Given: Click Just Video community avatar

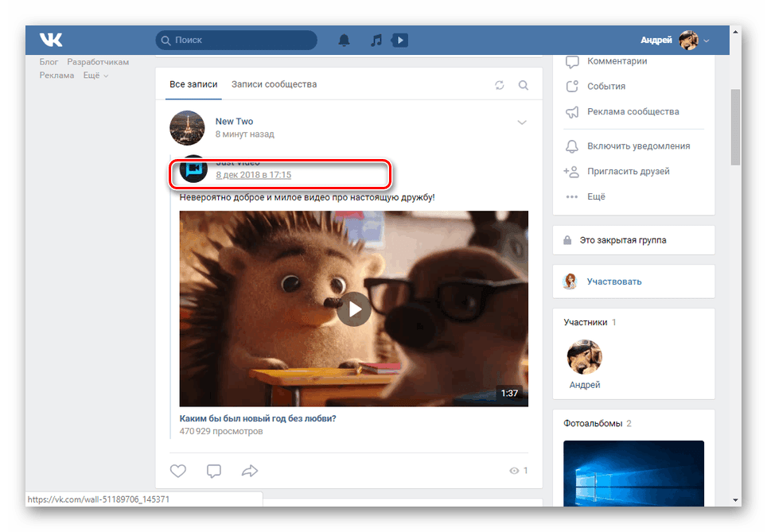Looking at the screenshot, I should [x=193, y=169].
